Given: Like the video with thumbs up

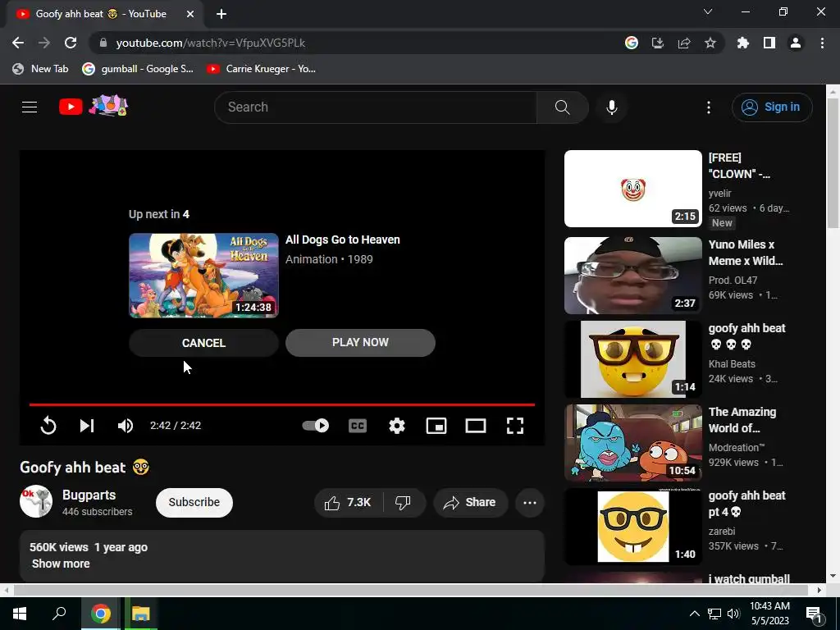Looking at the screenshot, I should (348, 503).
